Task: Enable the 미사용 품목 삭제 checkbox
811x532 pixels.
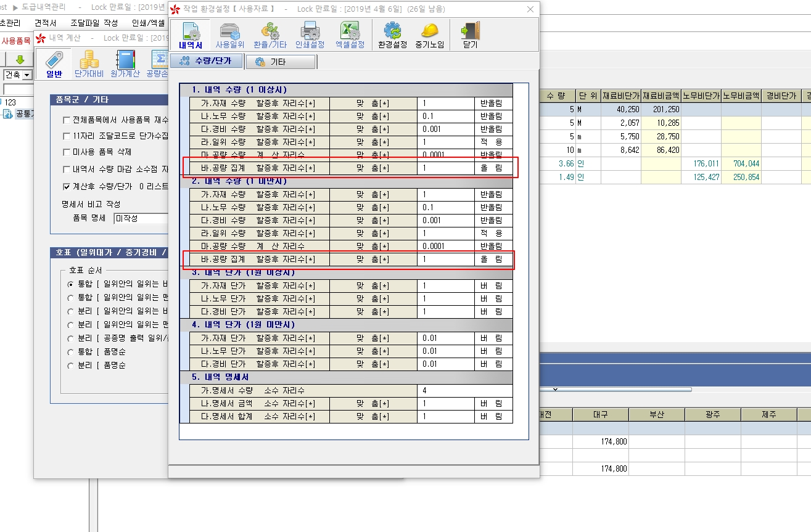Action: [x=67, y=152]
